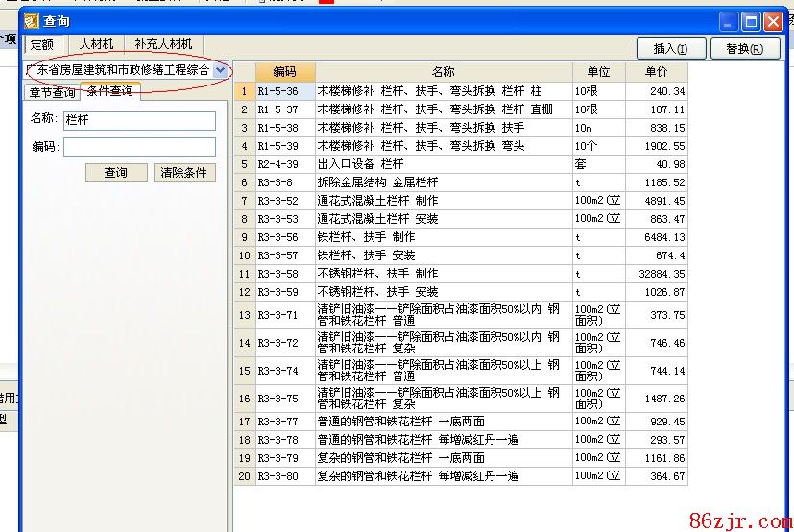
Task: Click the 名称 column header
Action: [443, 72]
